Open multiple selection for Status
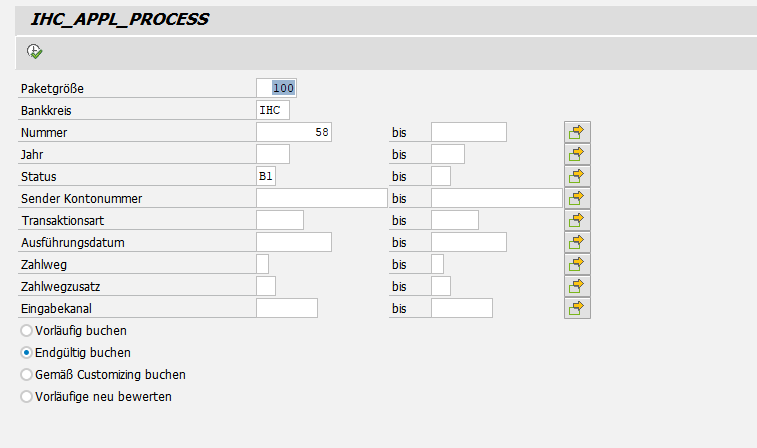The image size is (757, 448). pyautogui.click(x=577, y=176)
